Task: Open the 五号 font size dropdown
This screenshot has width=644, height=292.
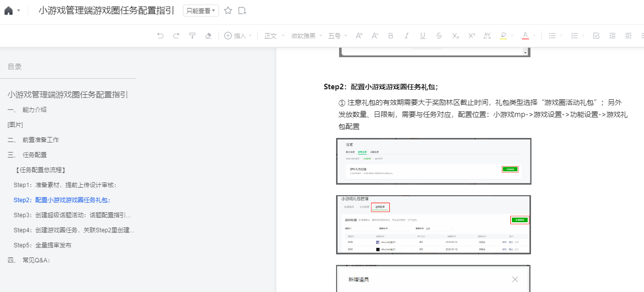Action: pyautogui.click(x=338, y=36)
